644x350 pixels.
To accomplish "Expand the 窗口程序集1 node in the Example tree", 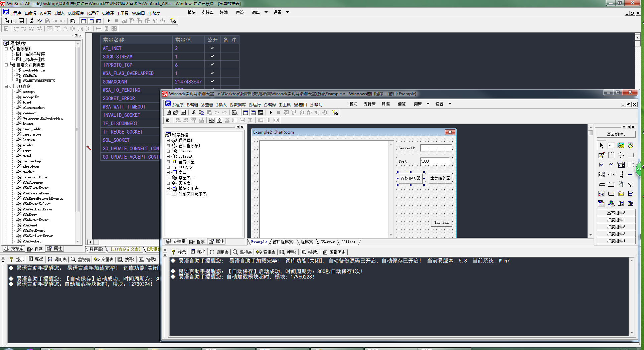I will tap(168, 146).
